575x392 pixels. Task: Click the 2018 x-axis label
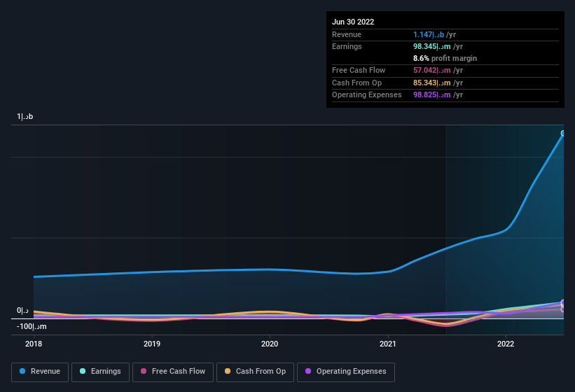34,344
